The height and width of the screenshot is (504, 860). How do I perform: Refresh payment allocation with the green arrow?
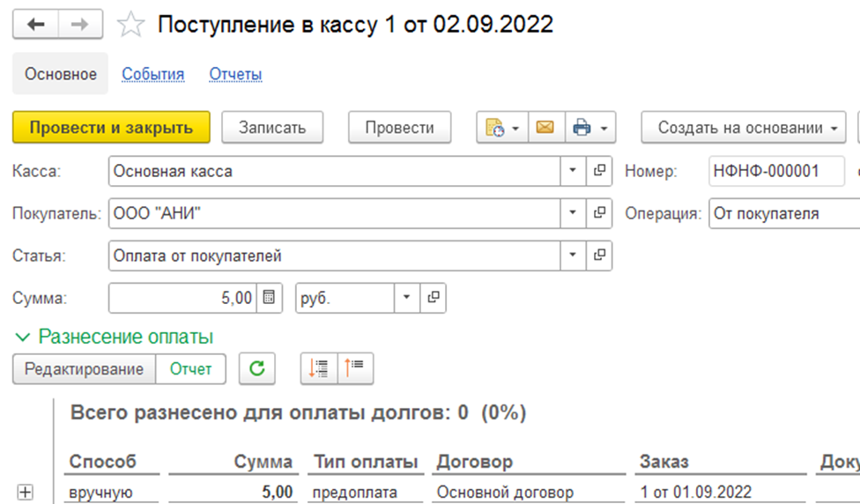tap(256, 368)
